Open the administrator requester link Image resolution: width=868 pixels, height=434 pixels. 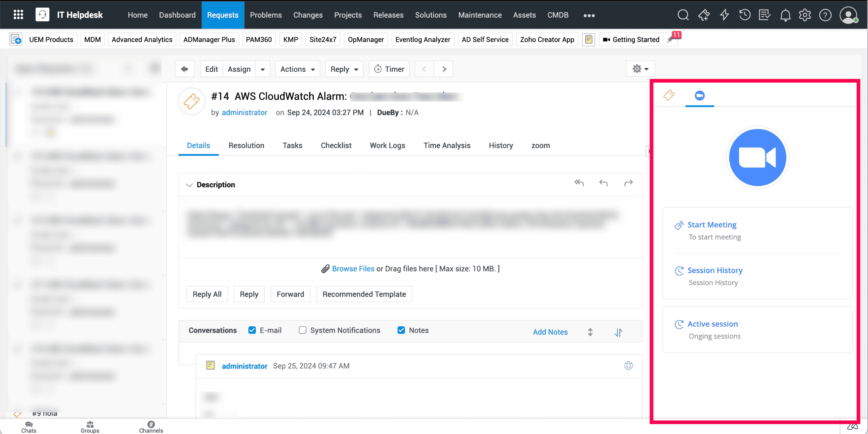tap(244, 113)
